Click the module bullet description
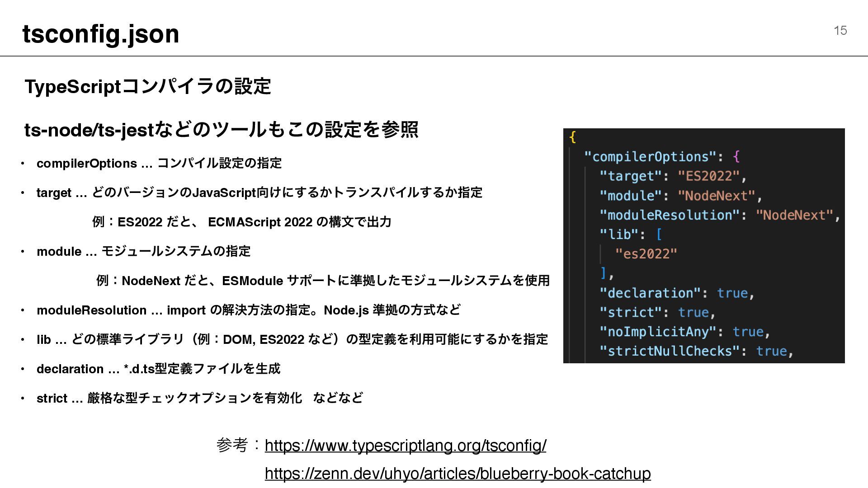Screen dimensions: 868x488 pos(144,251)
